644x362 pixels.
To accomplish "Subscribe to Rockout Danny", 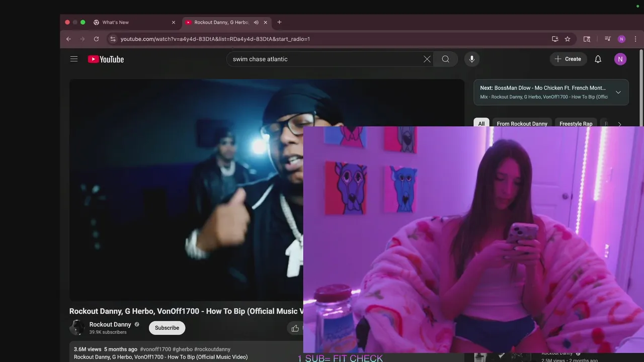I will click(167, 328).
